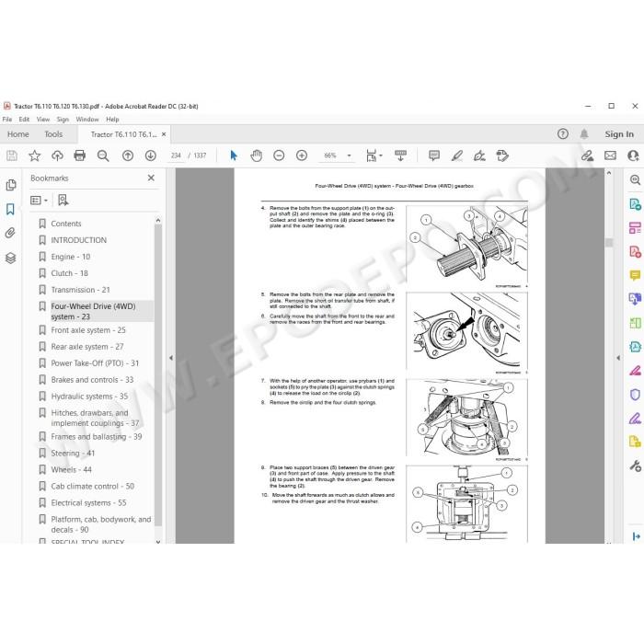Add a sticky note comment
The image size is (644, 644).
pyautogui.click(x=434, y=155)
